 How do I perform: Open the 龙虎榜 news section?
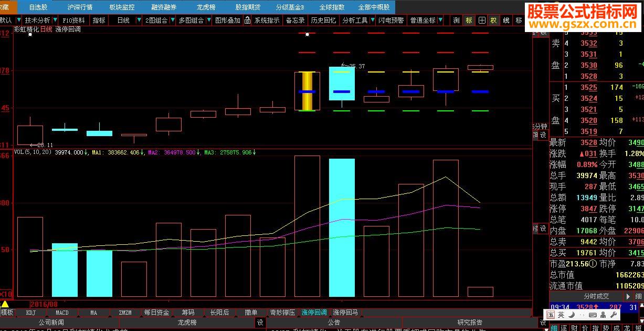187,322
